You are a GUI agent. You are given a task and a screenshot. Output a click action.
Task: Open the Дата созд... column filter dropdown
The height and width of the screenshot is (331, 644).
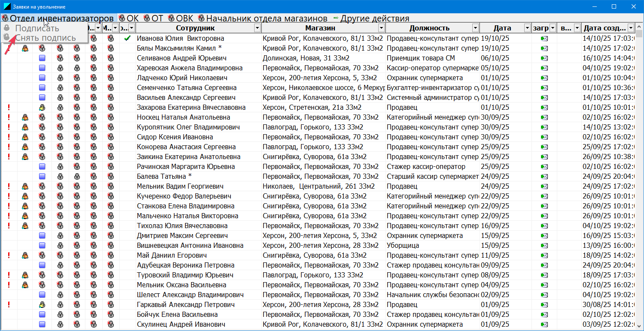[x=631, y=28]
